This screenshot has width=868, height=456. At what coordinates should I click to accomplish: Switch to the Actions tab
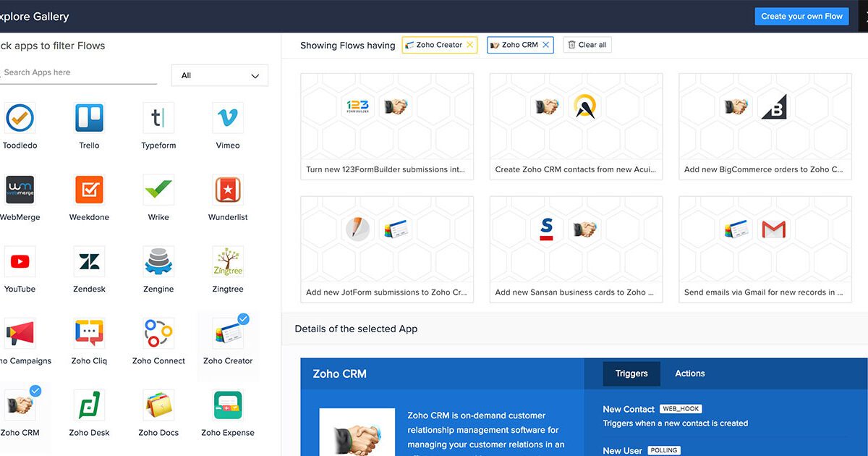point(689,373)
